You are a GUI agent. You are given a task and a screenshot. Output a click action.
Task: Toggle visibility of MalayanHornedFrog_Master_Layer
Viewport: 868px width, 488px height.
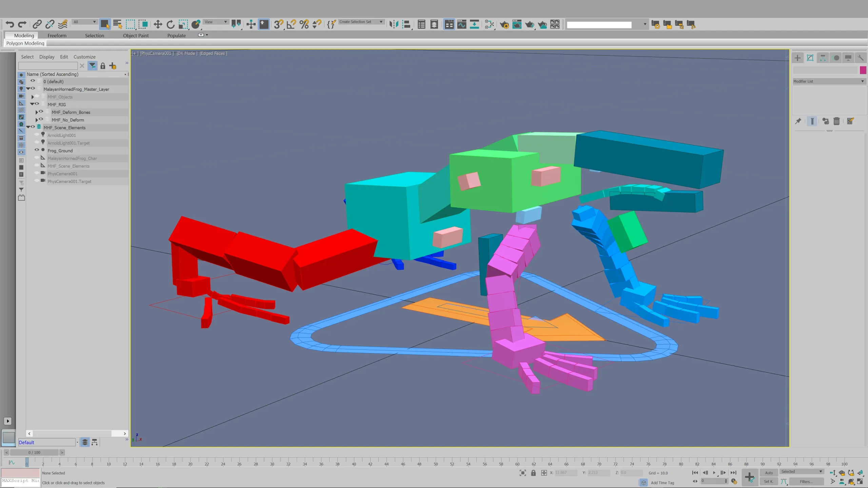pyautogui.click(x=33, y=88)
